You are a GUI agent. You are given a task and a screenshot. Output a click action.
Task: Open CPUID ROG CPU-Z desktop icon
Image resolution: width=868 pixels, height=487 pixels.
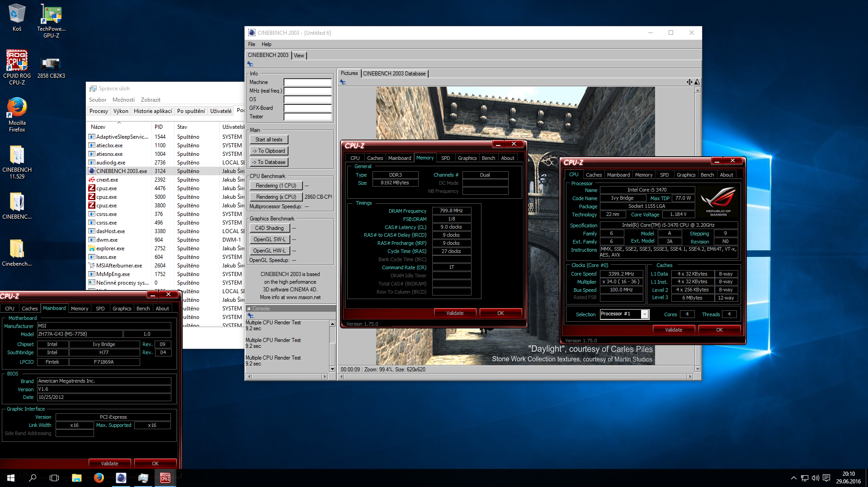[17, 67]
